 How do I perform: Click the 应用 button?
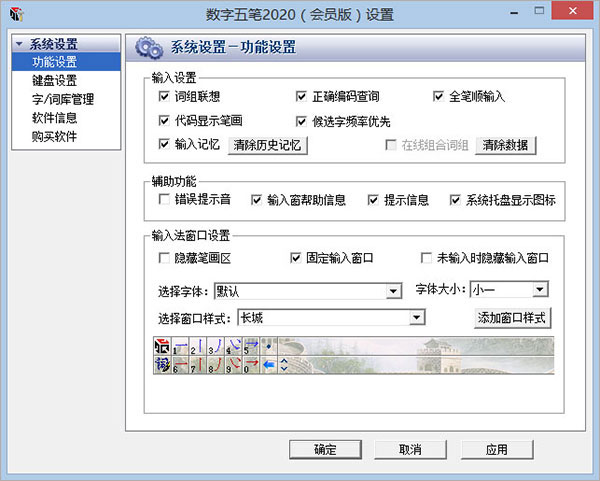pyautogui.click(x=497, y=449)
